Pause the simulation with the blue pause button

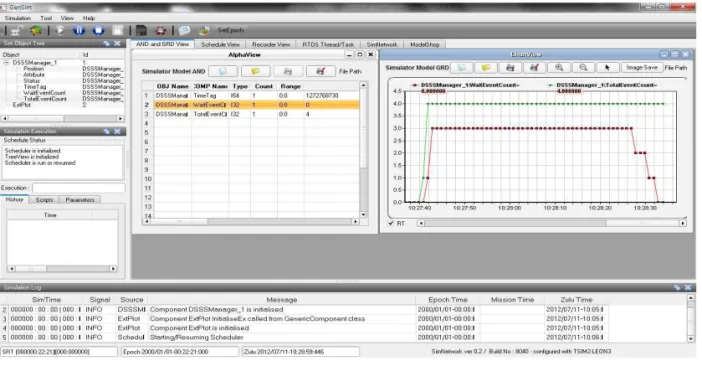pos(79,30)
